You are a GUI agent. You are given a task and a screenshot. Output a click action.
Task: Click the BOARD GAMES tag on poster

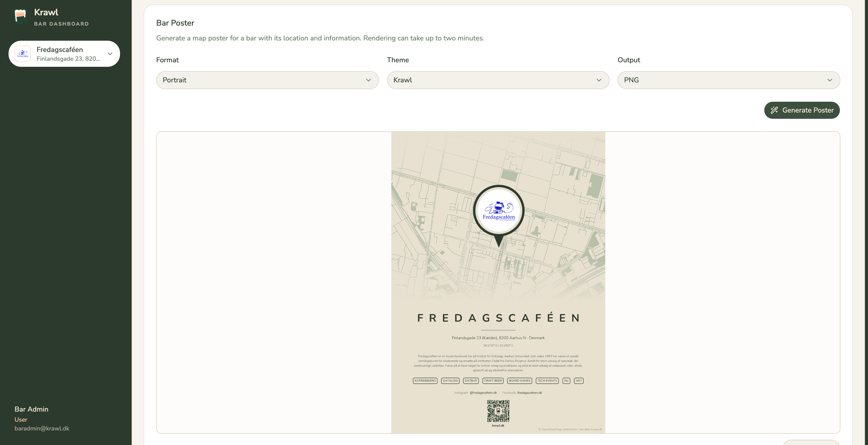(x=520, y=381)
